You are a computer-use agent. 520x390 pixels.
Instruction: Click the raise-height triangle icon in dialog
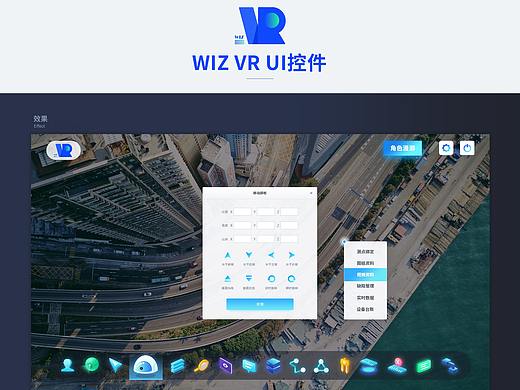228,279
